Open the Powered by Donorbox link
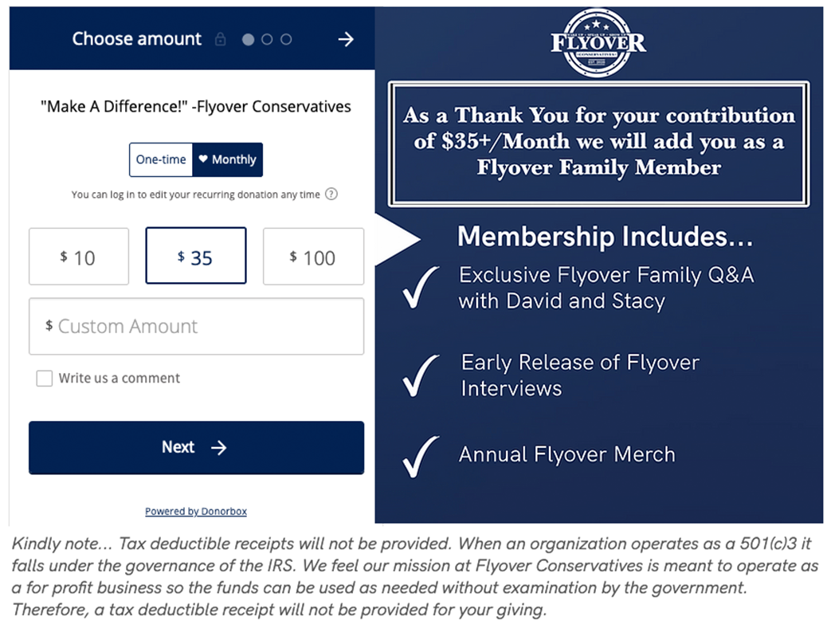831x644 pixels. tap(196, 512)
